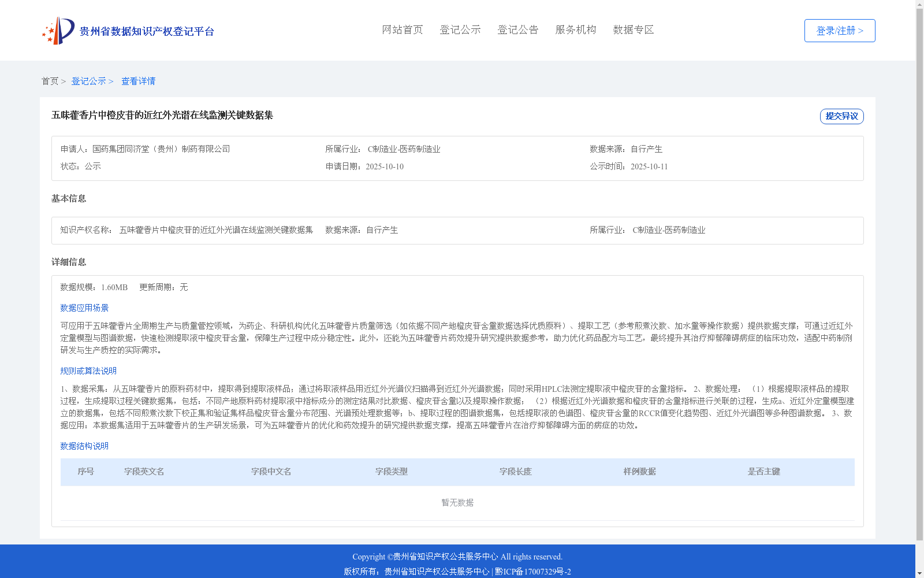
Task: Click the page scrollbar up arrow
Action: point(919,4)
